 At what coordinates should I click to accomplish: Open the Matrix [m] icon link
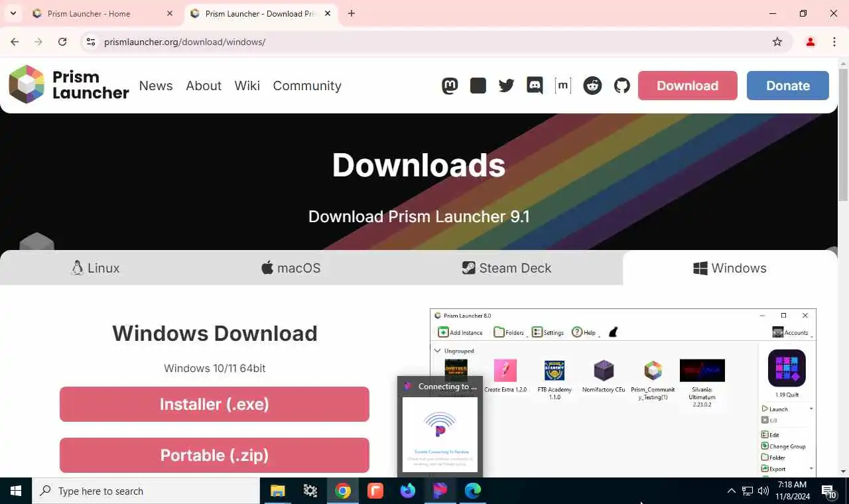click(x=562, y=86)
